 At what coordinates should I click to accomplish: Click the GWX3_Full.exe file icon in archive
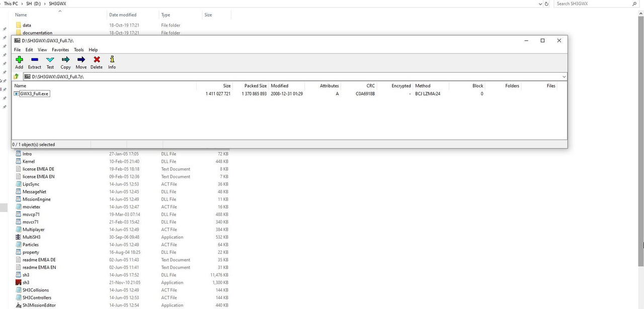[x=17, y=93]
